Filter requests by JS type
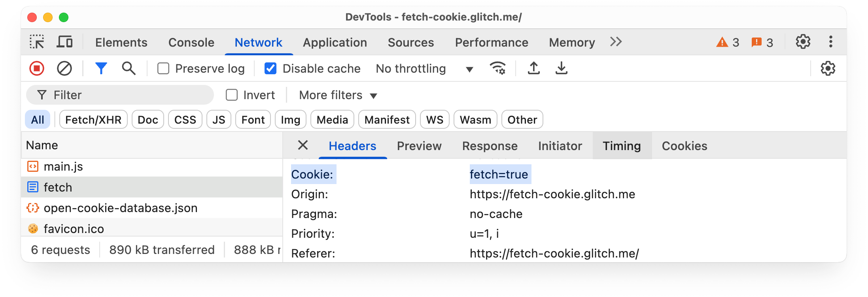Screen dimensions: 868x297 [x=219, y=120]
